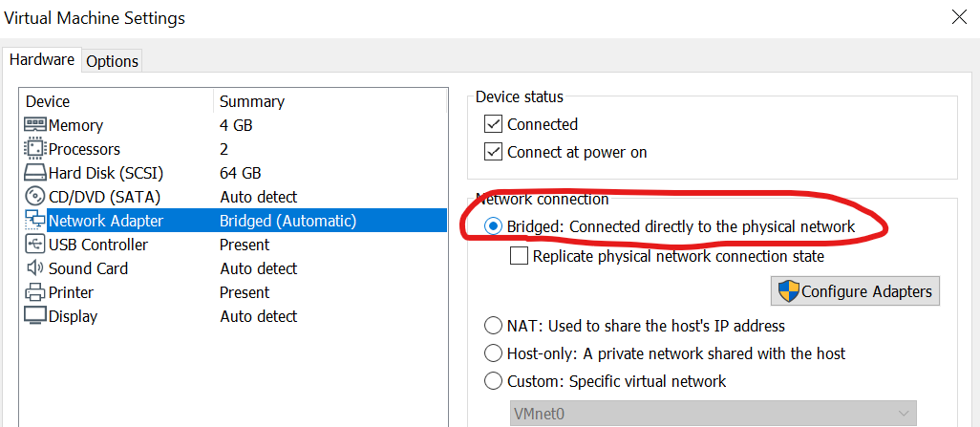The width and height of the screenshot is (980, 427).
Task: Select the Hard Disk (SCSI) drive icon
Action: point(35,173)
